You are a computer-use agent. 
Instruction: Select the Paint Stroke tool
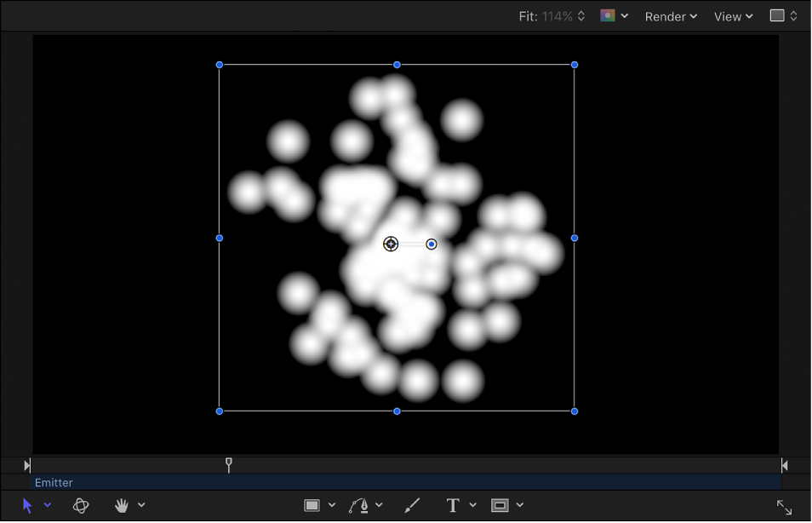411,504
